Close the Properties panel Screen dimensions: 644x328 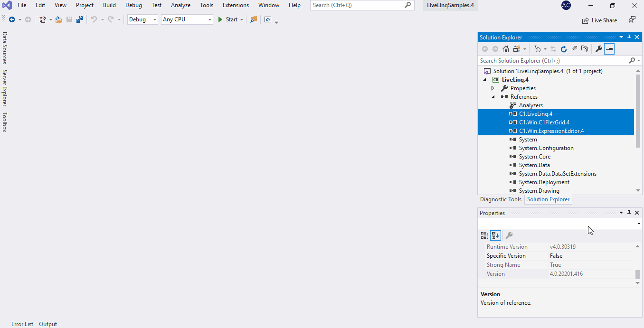point(637,213)
